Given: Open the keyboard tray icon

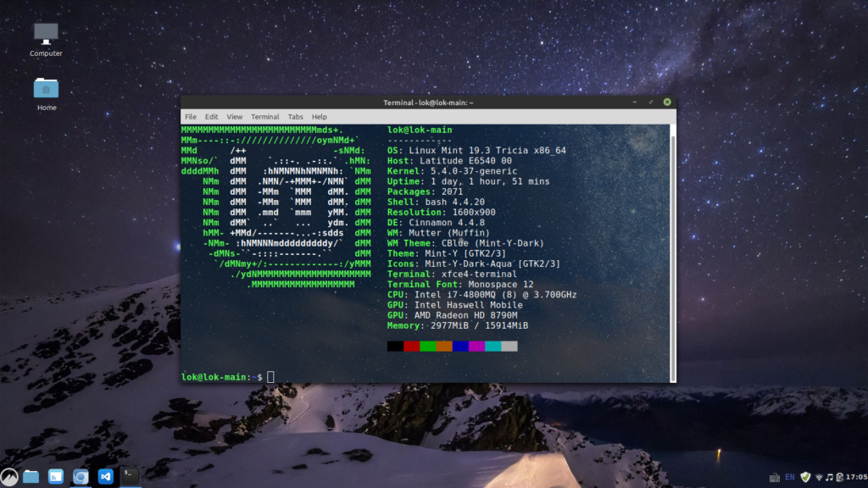Looking at the screenshot, I should [x=775, y=477].
